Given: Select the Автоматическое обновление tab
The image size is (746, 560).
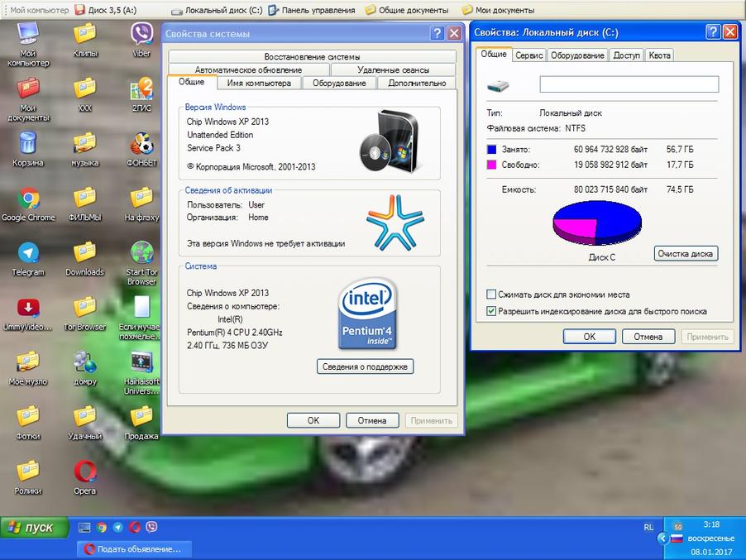Looking at the screenshot, I should (248, 70).
